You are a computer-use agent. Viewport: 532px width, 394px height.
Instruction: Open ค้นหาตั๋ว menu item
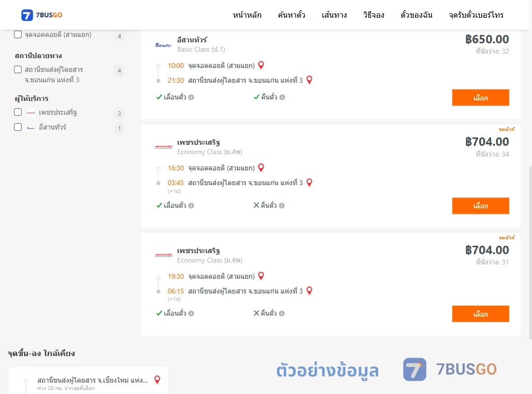click(x=292, y=15)
